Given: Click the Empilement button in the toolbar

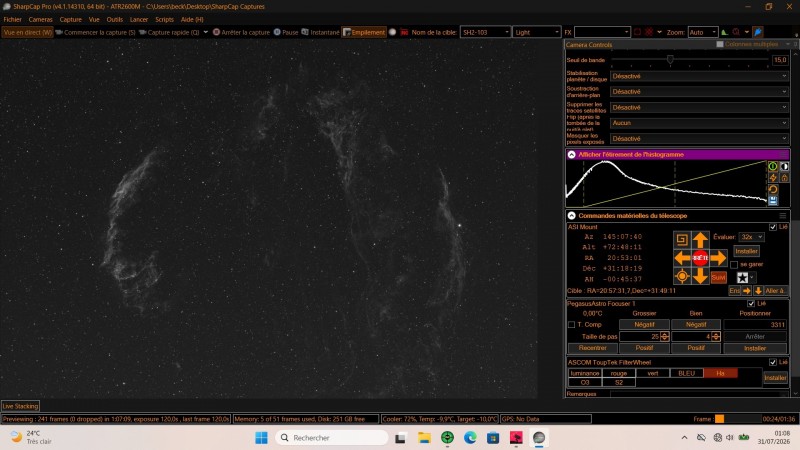Looking at the screenshot, I should coord(364,32).
